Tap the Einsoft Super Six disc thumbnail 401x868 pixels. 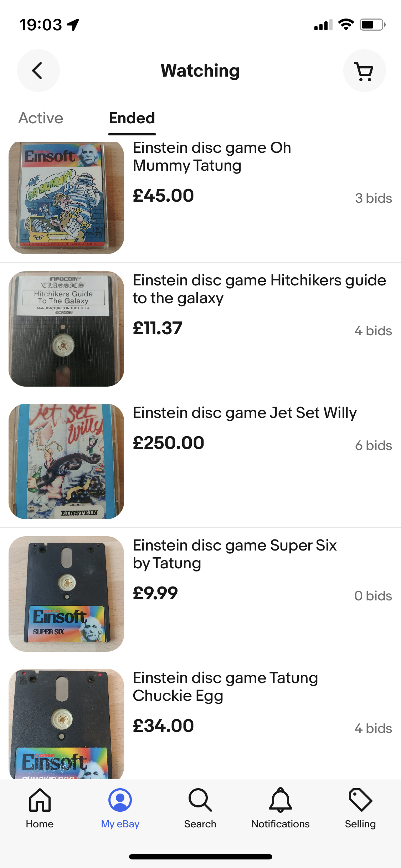pos(66,594)
